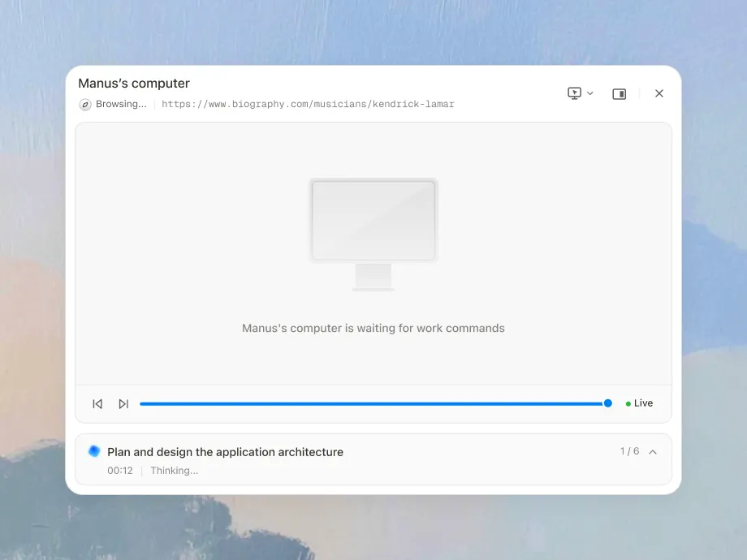The width and height of the screenshot is (747, 560).
Task: Click the 'Thinking...' status text
Action: point(174,471)
